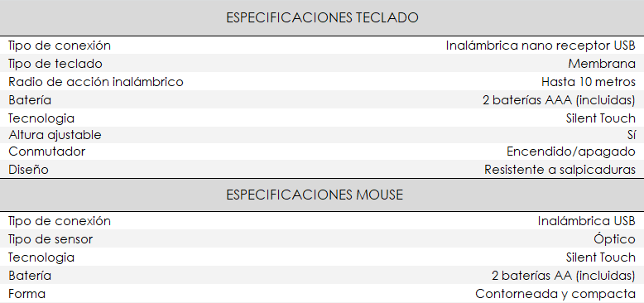The width and height of the screenshot is (644, 303).
Task: Click 2 baterías AA (incluidas) text
Action: 564,275
